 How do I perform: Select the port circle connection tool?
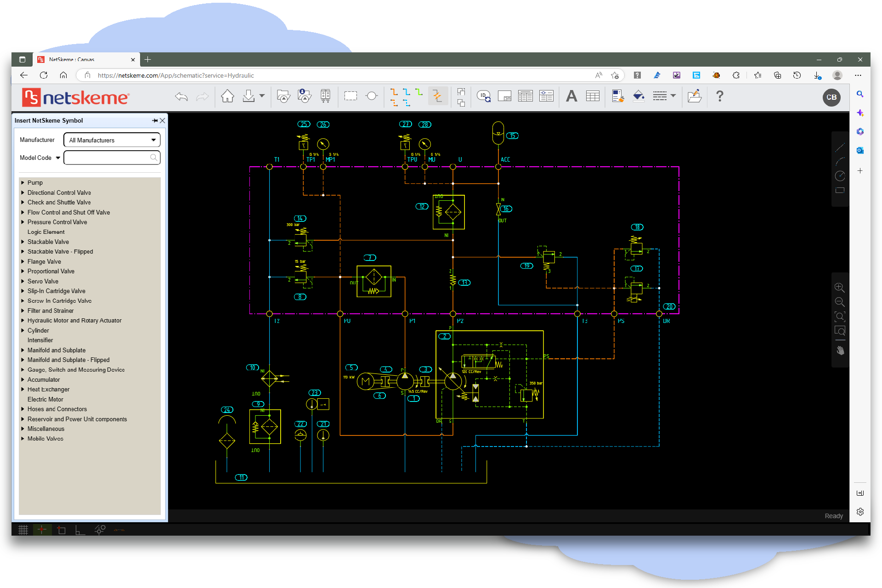point(372,96)
